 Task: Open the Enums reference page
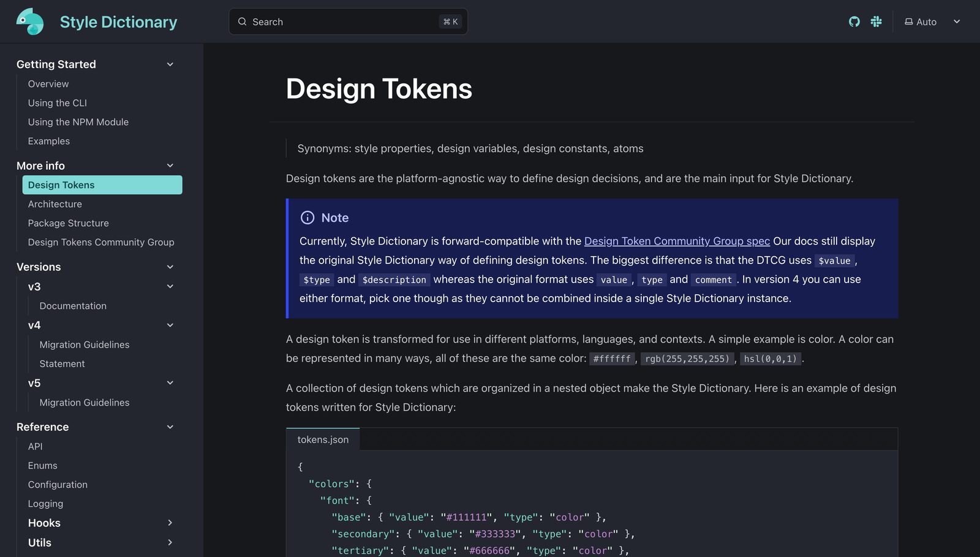point(43,466)
